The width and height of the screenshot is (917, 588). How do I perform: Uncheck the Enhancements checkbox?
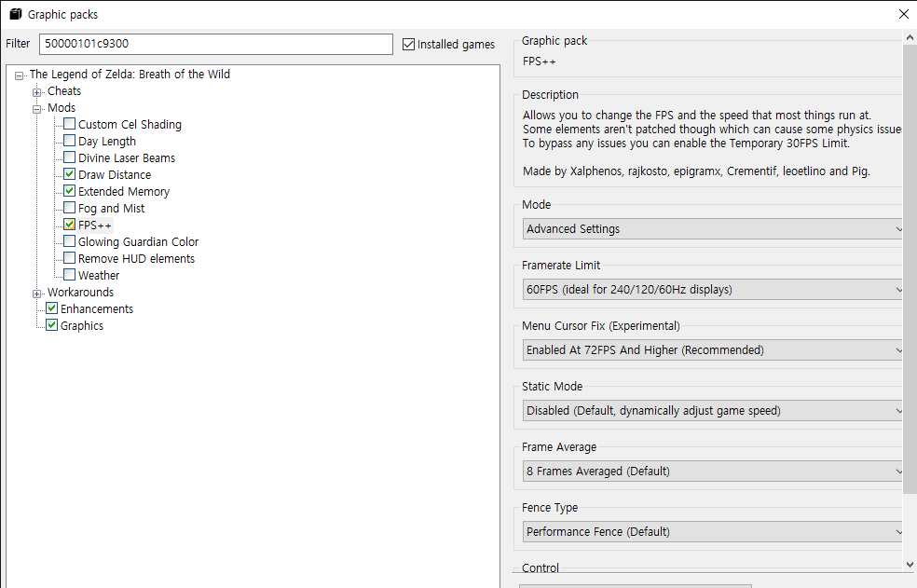coord(51,308)
